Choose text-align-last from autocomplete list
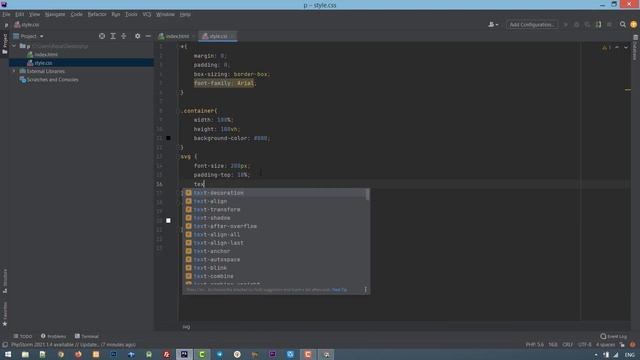This screenshot has height=360, width=640. point(274,243)
